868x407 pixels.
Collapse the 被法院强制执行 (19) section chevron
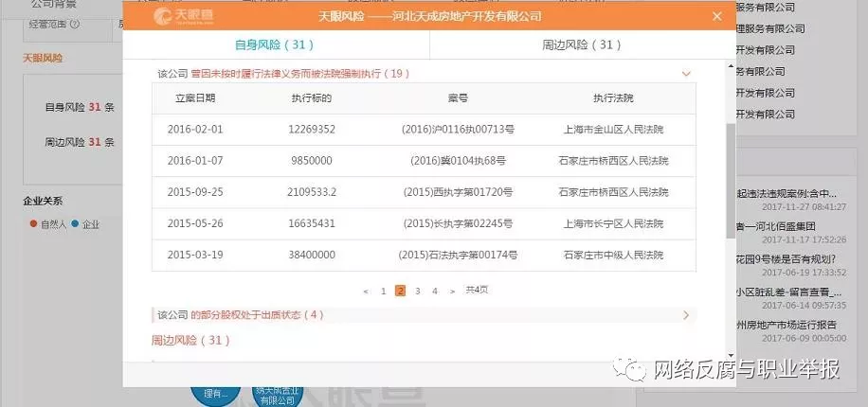pyautogui.click(x=686, y=74)
